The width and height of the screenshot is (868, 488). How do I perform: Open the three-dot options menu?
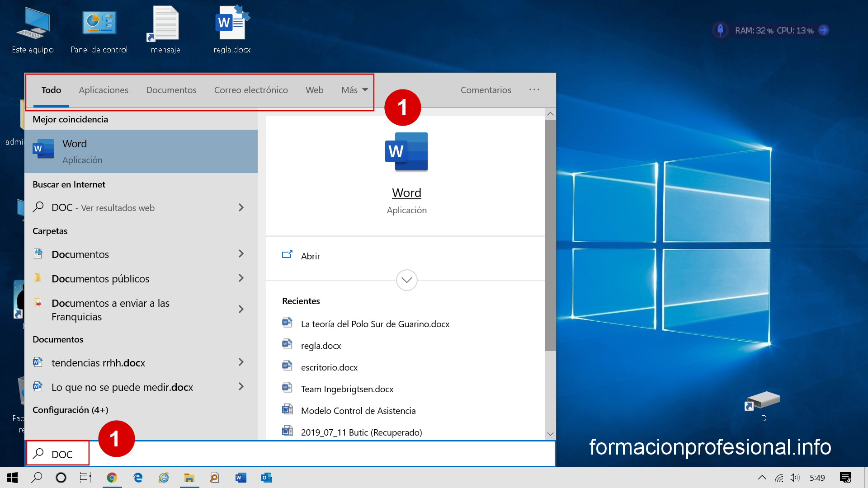coord(534,90)
